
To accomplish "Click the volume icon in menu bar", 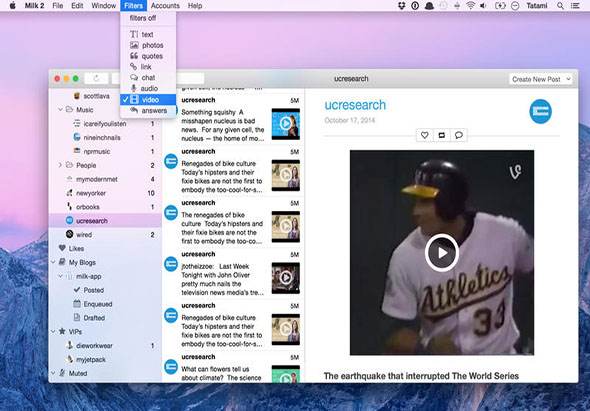I will click(x=484, y=6).
